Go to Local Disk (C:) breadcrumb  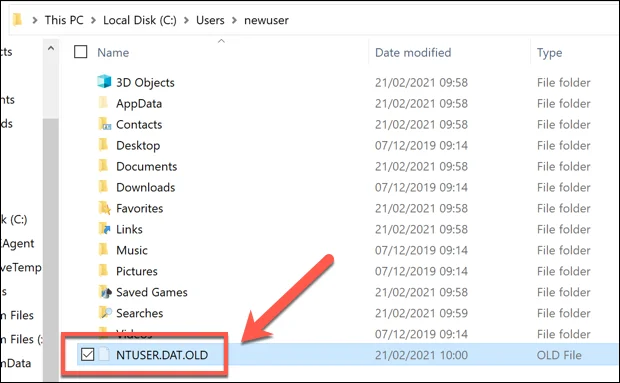pyautogui.click(x=140, y=20)
